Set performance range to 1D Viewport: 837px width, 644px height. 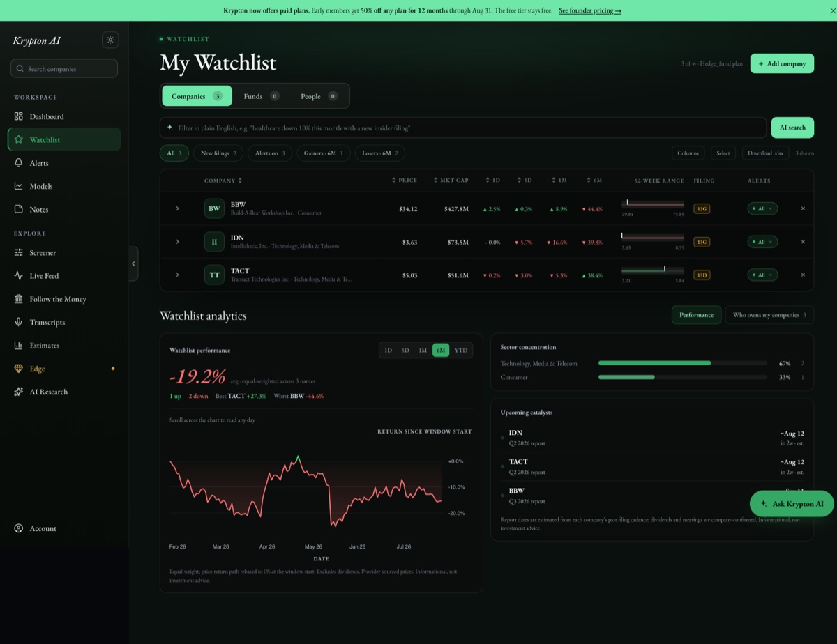click(x=389, y=351)
